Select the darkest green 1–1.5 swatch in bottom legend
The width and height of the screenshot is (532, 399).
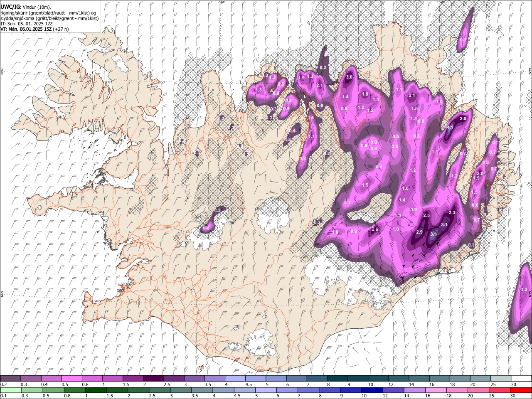pyautogui.click(x=96, y=390)
